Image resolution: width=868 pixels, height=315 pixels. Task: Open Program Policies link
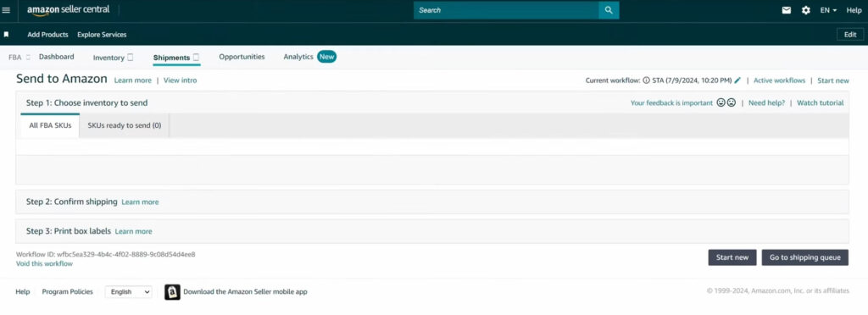pyautogui.click(x=68, y=292)
